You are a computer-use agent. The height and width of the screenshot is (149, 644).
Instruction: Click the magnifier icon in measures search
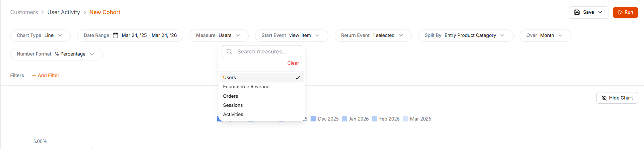[229, 52]
